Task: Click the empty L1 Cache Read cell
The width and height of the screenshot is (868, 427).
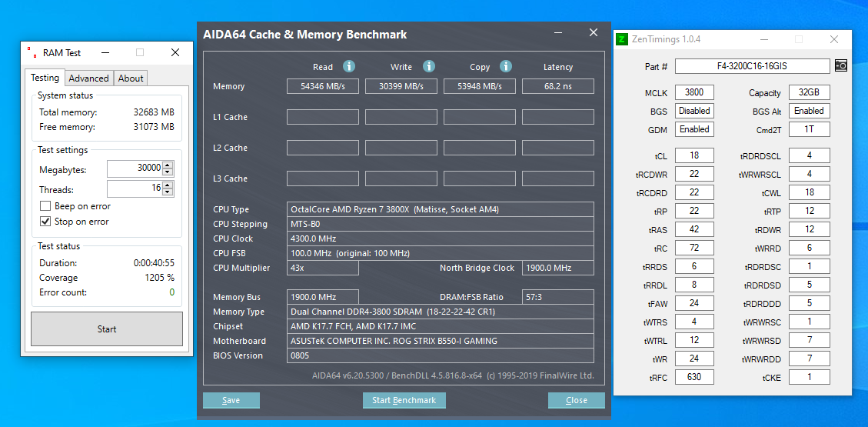Action: (x=323, y=117)
